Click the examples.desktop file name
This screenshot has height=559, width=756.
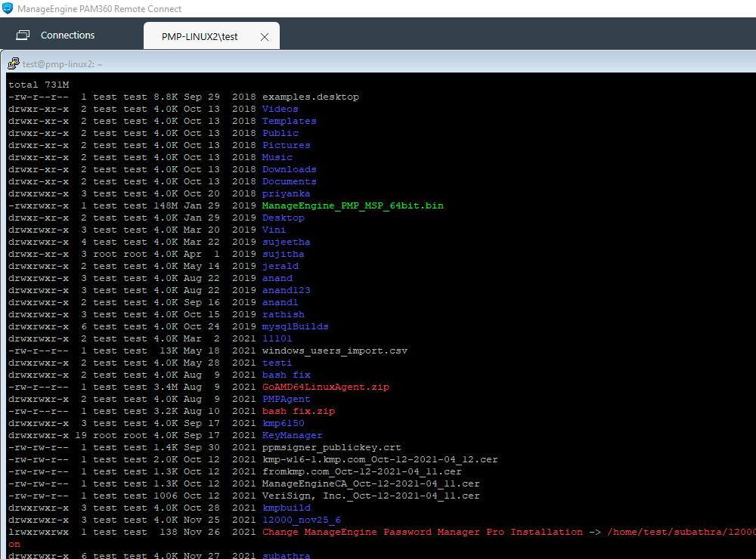pyautogui.click(x=311, y=97)
